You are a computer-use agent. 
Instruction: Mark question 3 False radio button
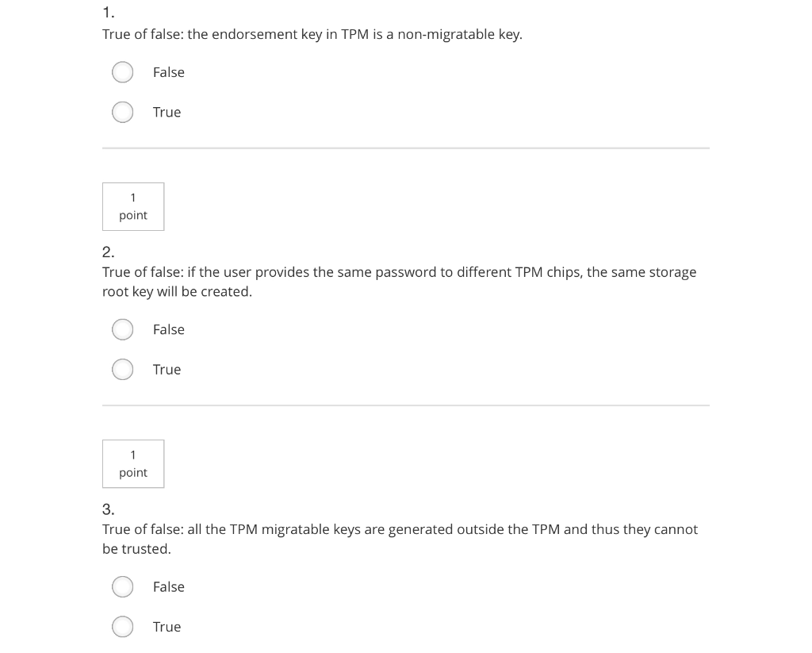[x=123, y=587]
